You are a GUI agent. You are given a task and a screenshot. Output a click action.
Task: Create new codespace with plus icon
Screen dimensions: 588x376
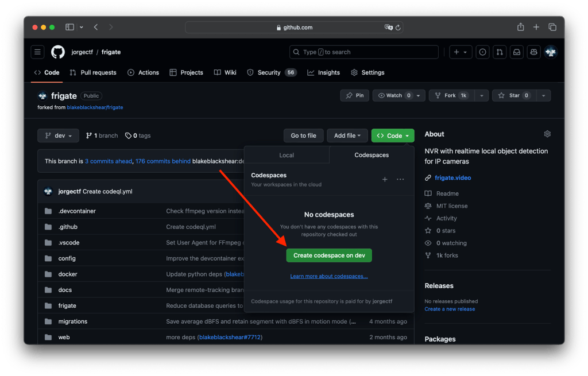click(x=385, y=180)
